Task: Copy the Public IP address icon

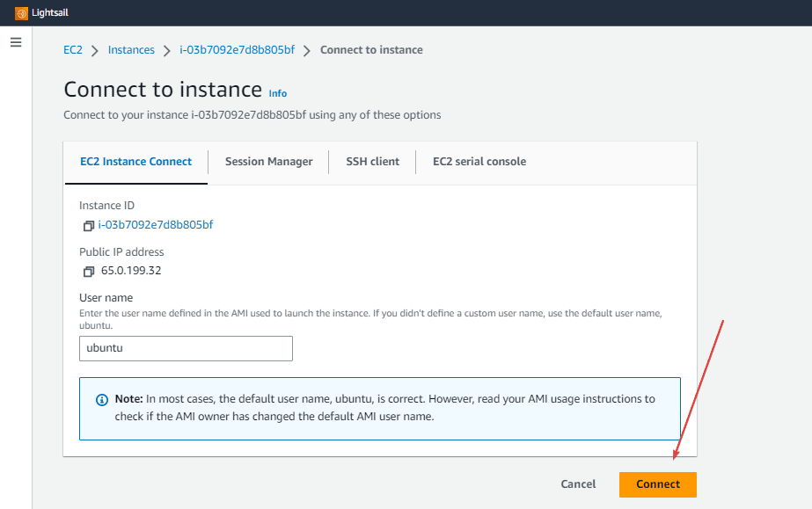Action: click(89, 272)
